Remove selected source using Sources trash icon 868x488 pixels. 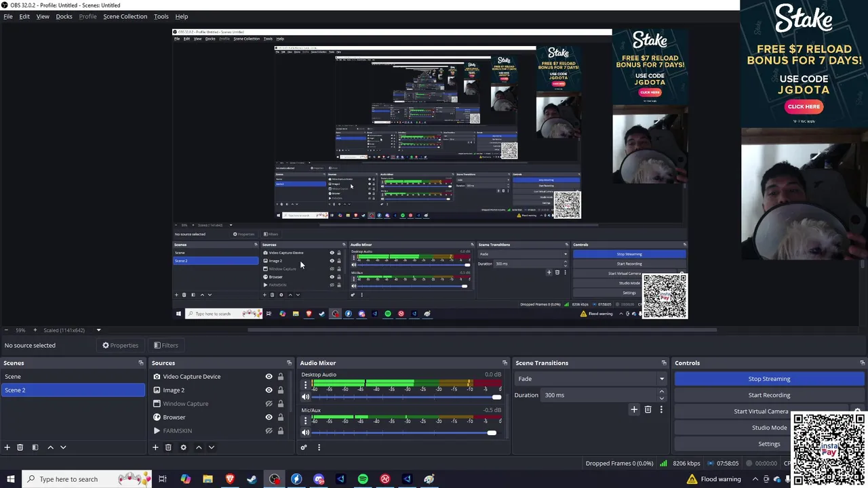[168, 447]
